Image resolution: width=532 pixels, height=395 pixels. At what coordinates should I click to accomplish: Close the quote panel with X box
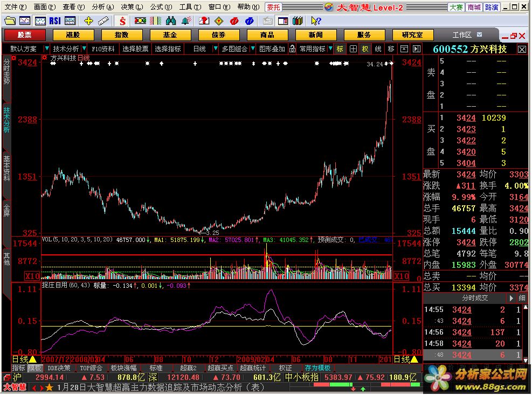pyautogui.click(x=522, y=50)
